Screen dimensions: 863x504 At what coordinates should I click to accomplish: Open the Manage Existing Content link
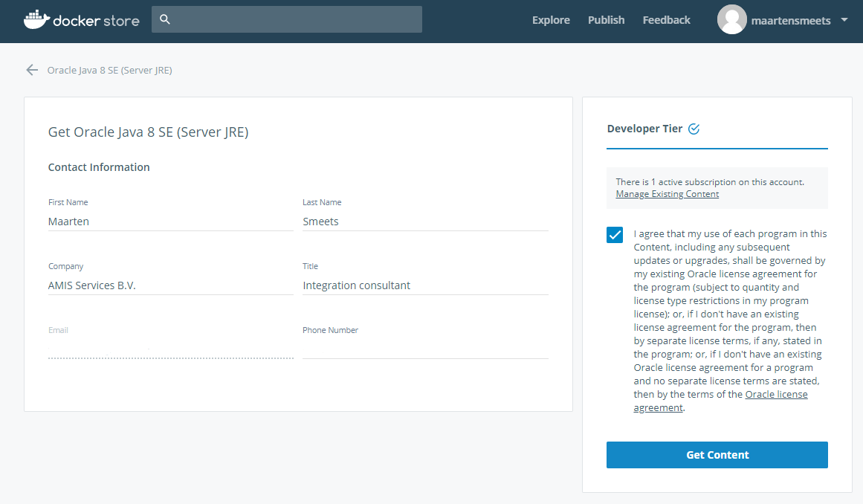click(667, 193)
